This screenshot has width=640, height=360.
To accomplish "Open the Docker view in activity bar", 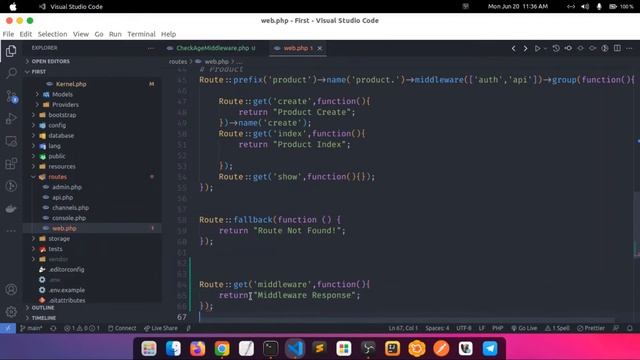I will tap(11, 209).
